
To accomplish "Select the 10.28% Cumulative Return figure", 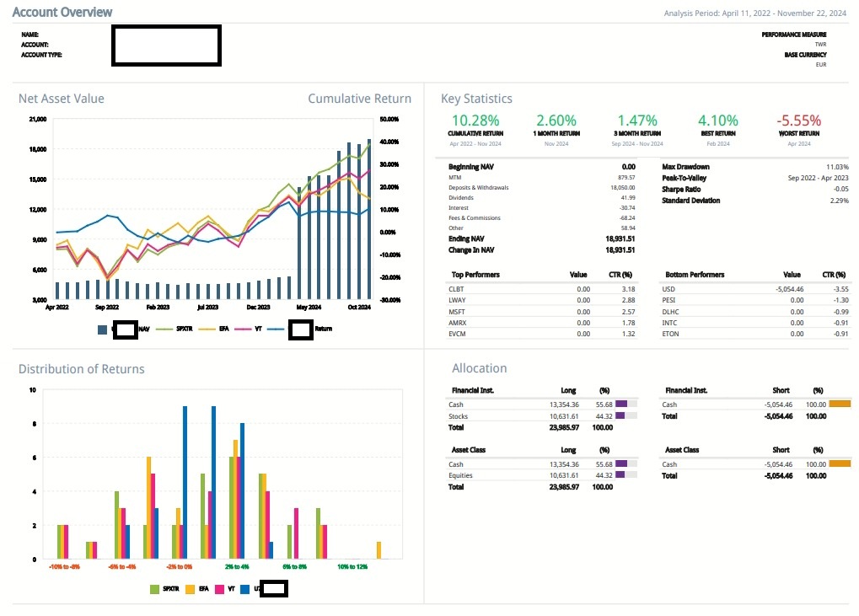I will (475, 121).
